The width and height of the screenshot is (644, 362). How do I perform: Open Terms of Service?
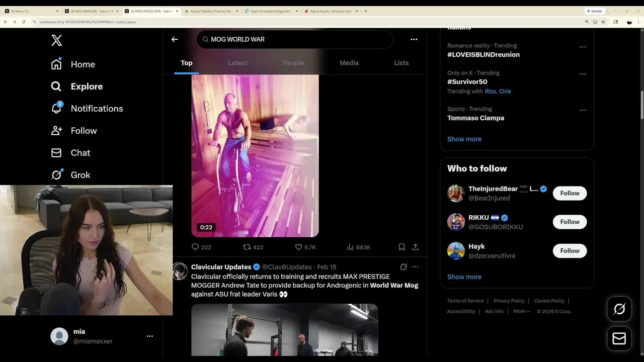(x=465, y=301)
